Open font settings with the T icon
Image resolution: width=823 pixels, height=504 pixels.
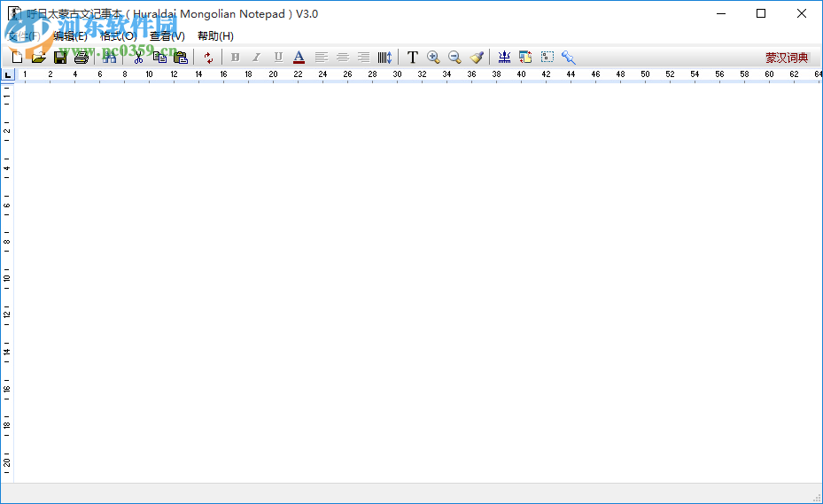413,58
